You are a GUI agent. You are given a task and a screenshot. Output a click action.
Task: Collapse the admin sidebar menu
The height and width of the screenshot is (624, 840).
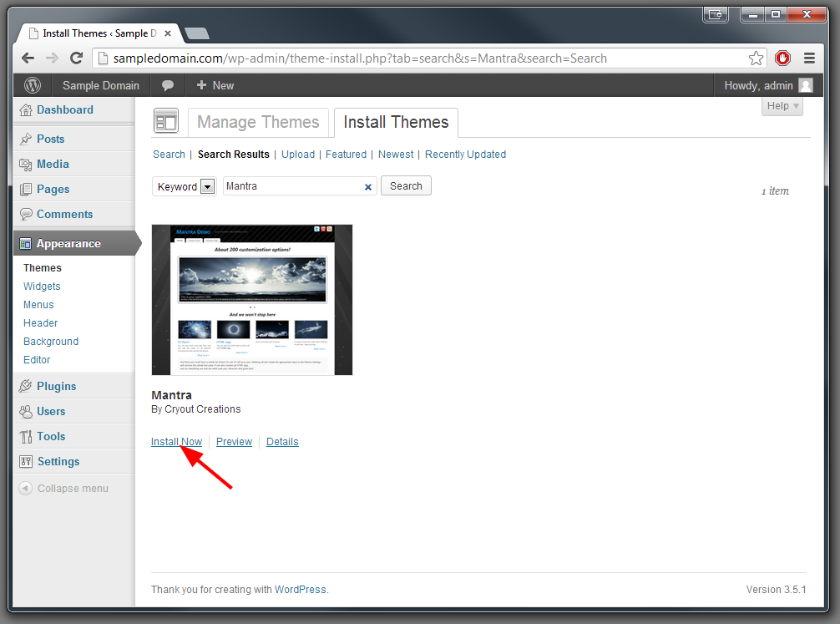pyautogui.click(x=63, y=489)
